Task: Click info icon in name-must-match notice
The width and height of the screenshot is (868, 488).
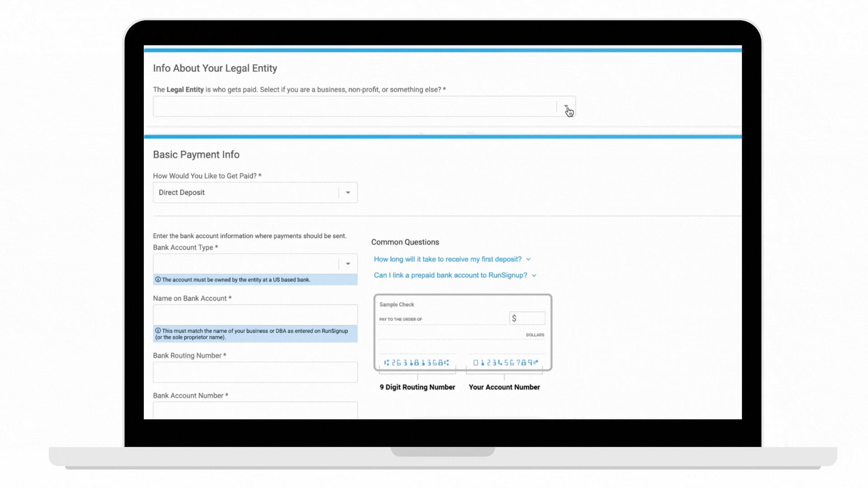Action: pyautogui.click(x=158, y=331)
